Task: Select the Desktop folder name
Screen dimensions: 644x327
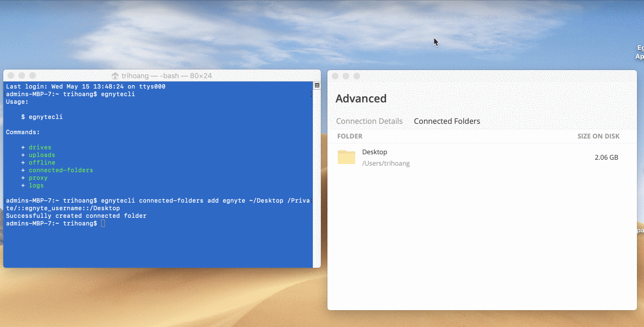Action: coord(375,152)
